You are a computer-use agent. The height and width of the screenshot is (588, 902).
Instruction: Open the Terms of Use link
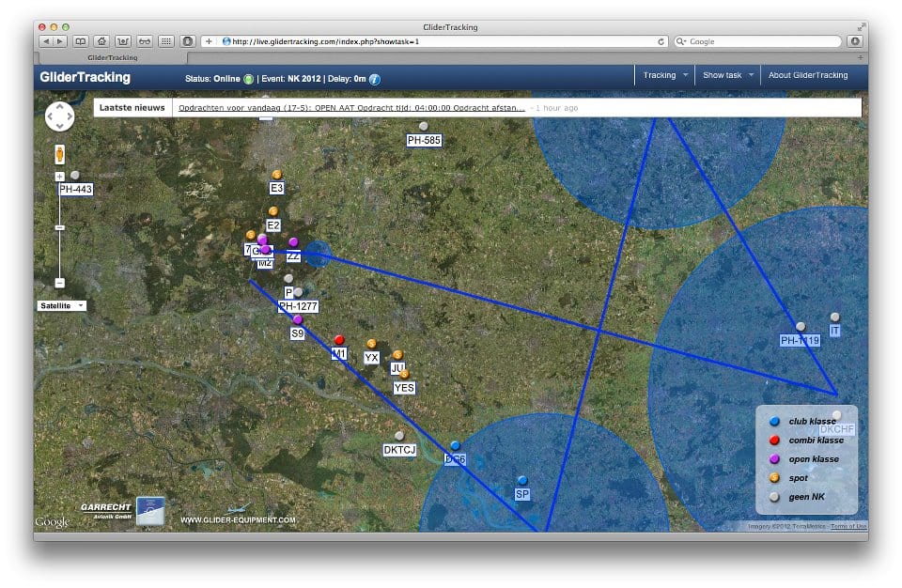tap(848, 526)
